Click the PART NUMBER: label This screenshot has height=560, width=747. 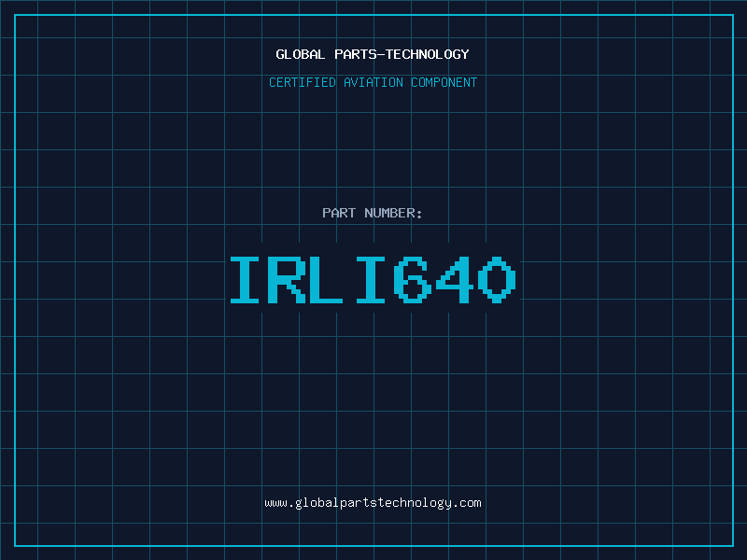coord(373,213)
